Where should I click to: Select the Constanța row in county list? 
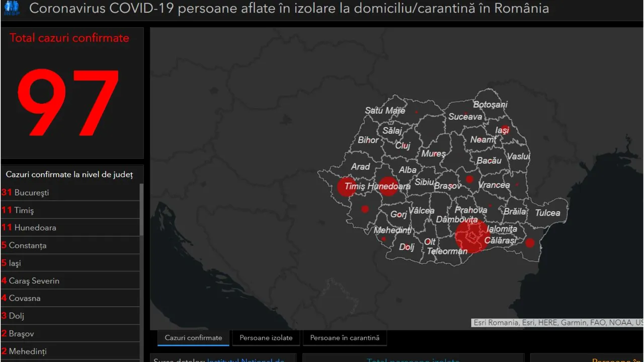point(70,245)
